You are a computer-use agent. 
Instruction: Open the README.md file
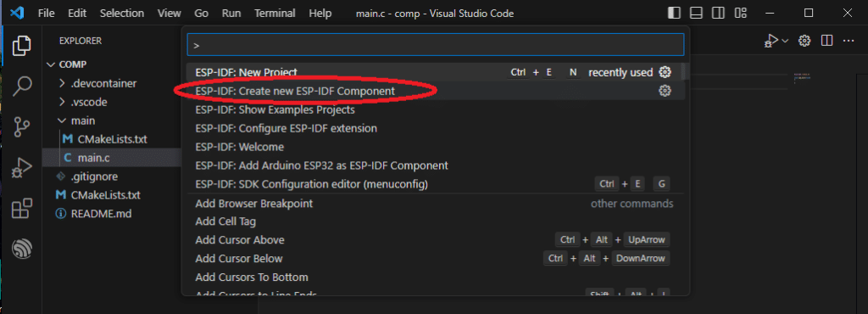pos(112,213)
